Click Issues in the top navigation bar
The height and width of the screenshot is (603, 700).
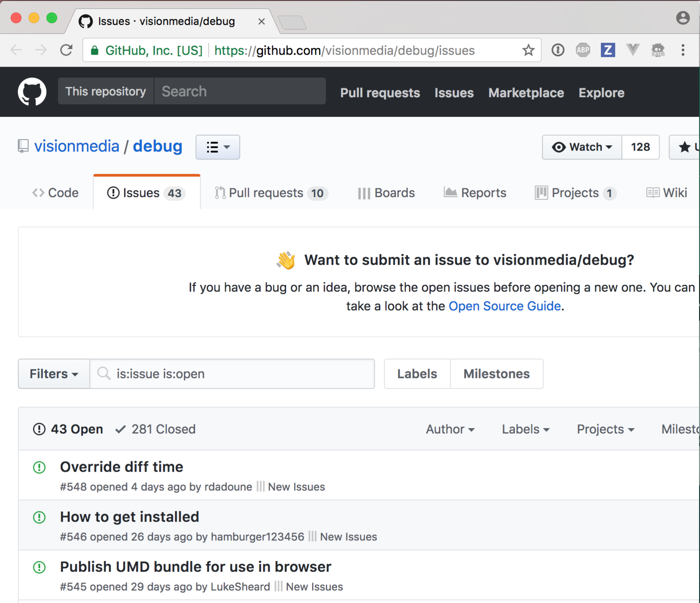[454, 92]
